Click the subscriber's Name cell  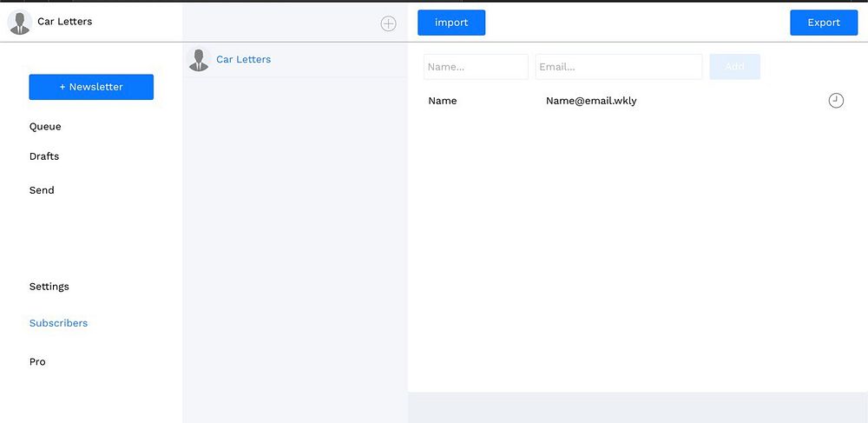pos(443,101)
